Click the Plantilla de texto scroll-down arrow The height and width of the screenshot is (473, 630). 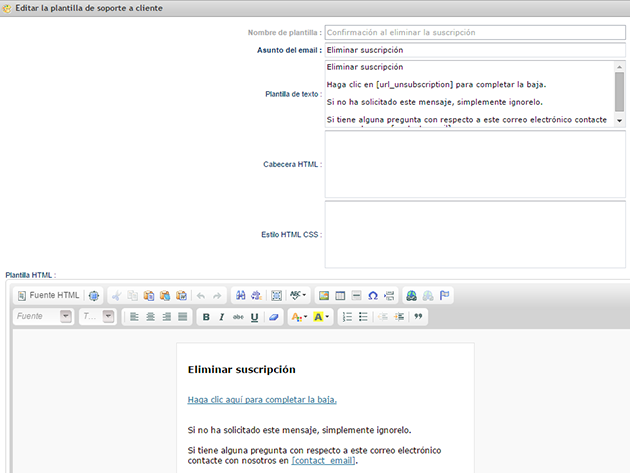tap(620, 121)
